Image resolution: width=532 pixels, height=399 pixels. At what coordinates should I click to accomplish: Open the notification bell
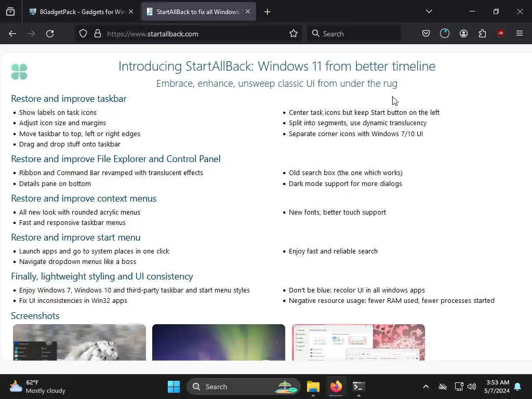[518, 387]
